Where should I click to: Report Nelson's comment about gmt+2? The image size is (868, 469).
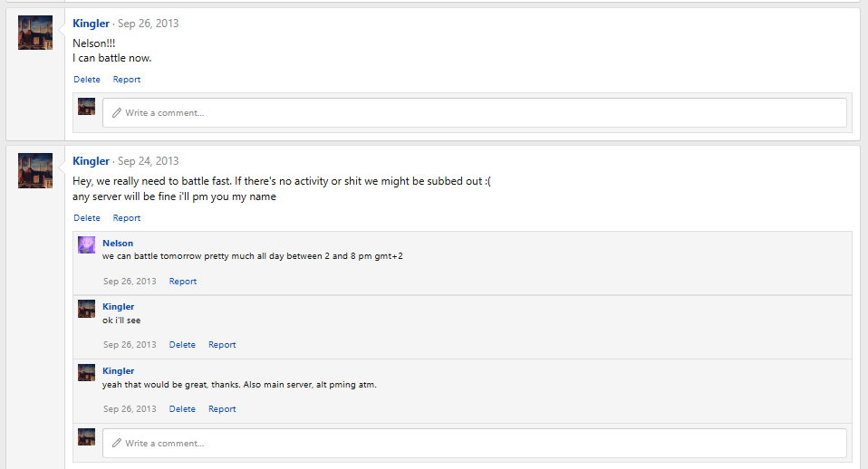click(183, 282)
